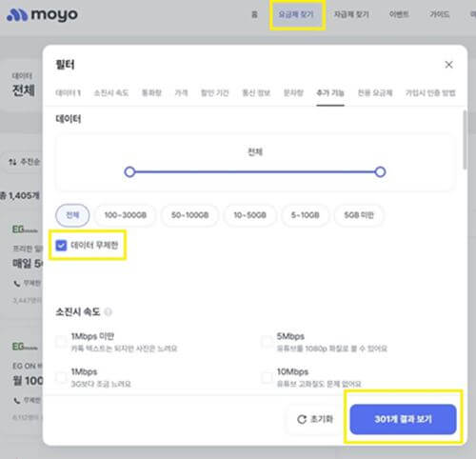
Task: Open 가이드 in the top navigation
Action: tap(440, 14)
